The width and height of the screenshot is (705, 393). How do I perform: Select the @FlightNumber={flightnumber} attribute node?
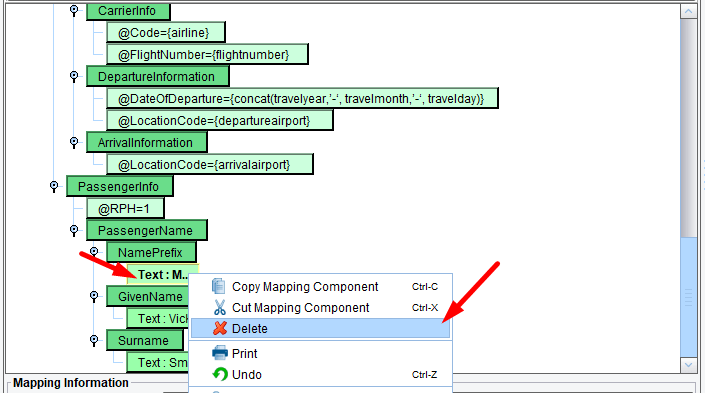(x=207, y=54)
